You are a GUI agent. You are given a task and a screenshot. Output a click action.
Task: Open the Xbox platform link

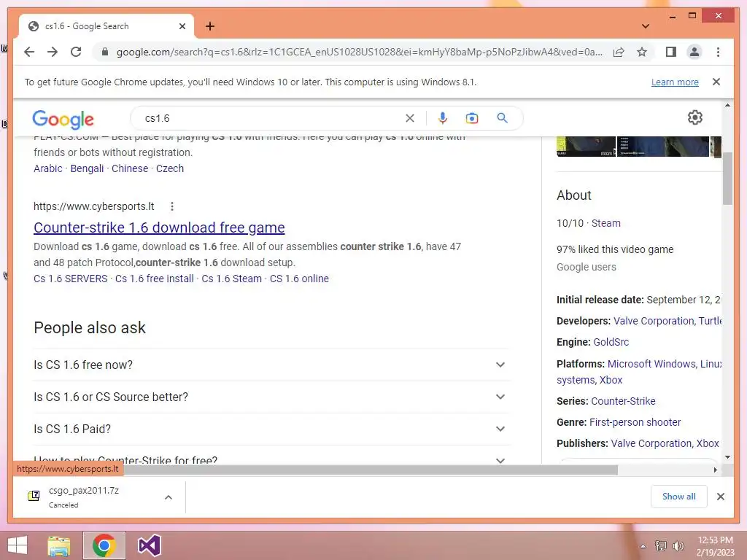point(611,380)
